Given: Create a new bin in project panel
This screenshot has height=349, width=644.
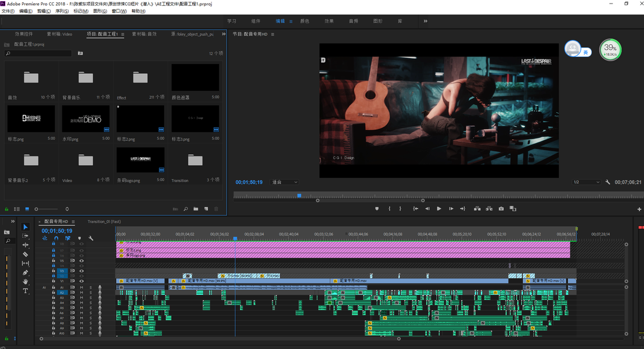Looking at the screenshot, I should 196,209.
